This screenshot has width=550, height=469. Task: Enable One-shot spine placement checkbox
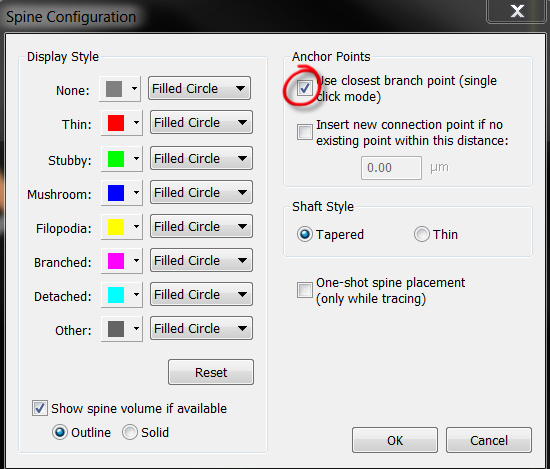coord(304,290)
